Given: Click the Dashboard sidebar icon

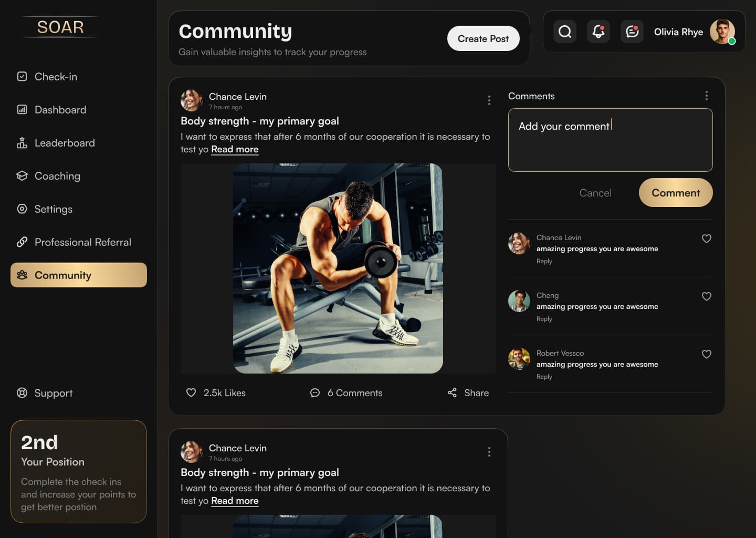Looking at the screenshot, I should [22, 109].
